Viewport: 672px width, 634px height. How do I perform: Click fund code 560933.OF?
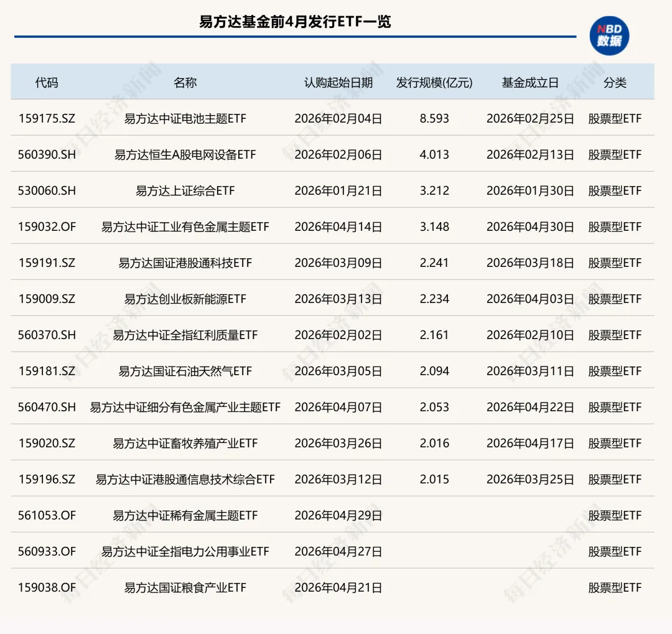pos(47,551)
